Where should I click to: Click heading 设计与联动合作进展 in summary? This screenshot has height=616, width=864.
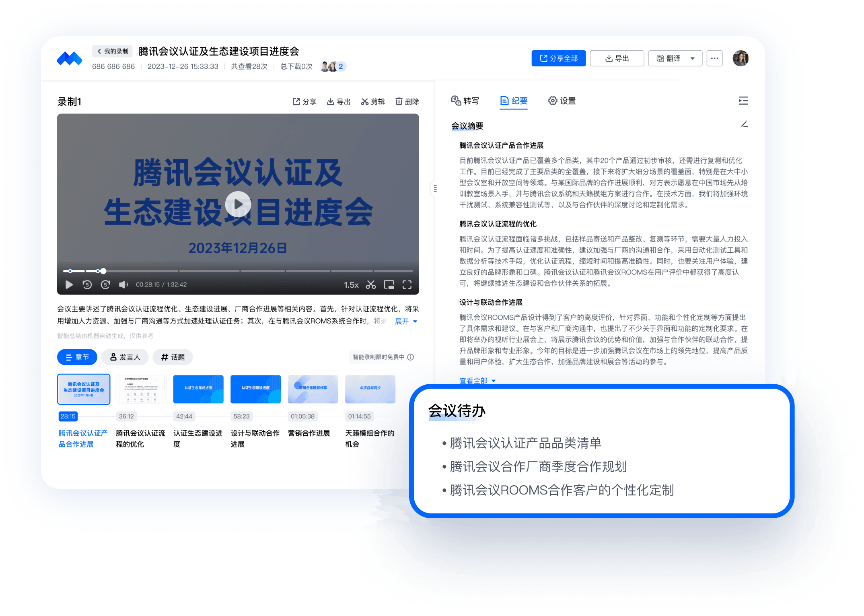[x=491, y=303]
